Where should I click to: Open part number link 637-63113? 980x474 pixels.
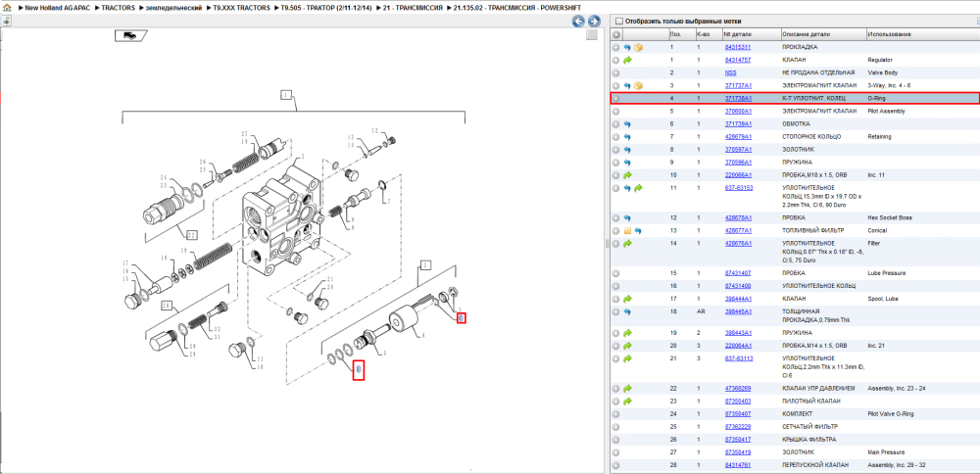click(x=739, y=358)
